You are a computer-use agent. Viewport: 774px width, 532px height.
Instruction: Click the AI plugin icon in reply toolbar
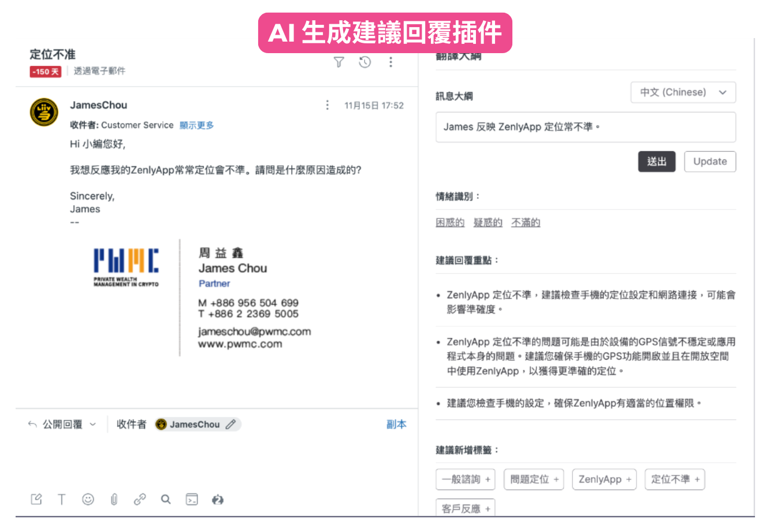tap(218, 500)
